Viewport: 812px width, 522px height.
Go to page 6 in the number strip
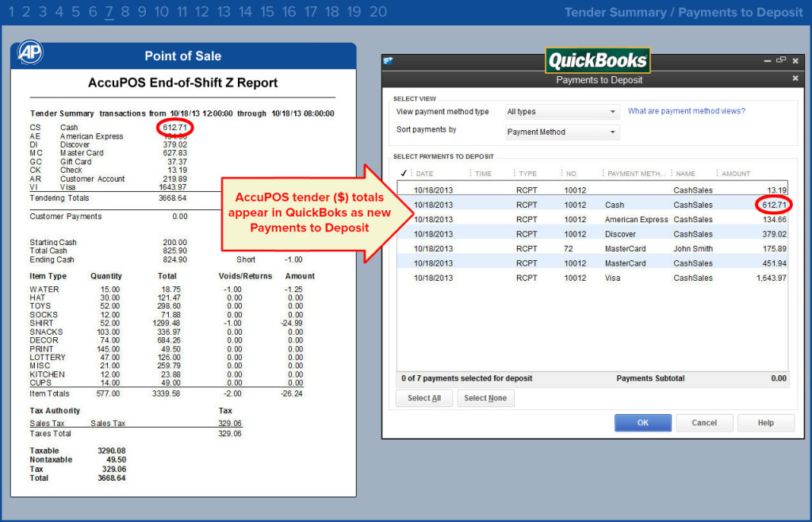pos(93,11)
